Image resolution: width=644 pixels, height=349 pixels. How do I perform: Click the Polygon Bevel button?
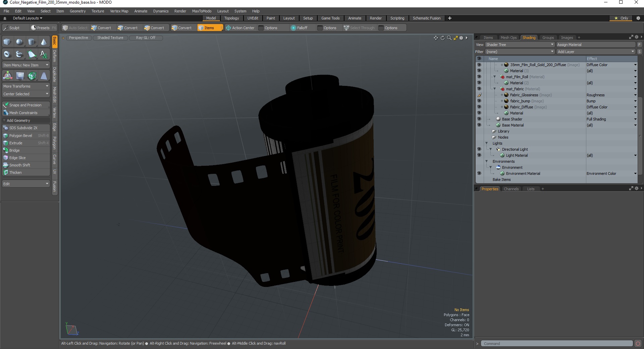click(x=26, y=136)
